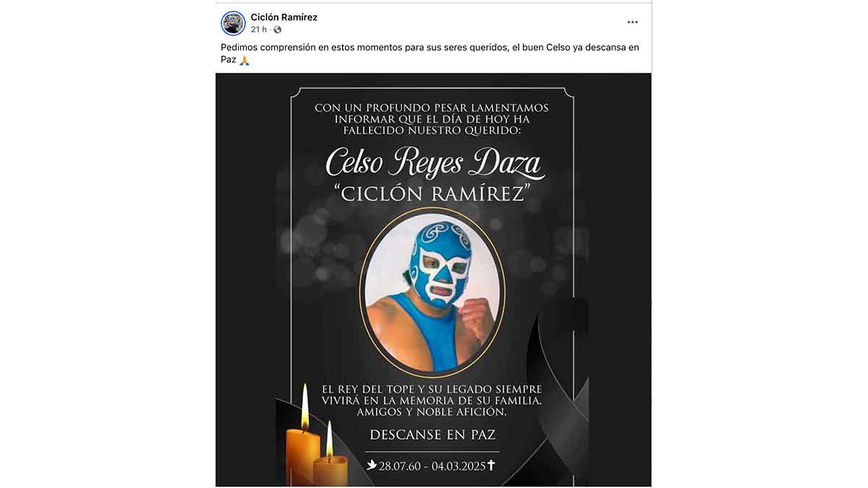Viewport: 868px width, 488px height.
Task: Click the dove icon beside birth date
Action: (372, 465)
